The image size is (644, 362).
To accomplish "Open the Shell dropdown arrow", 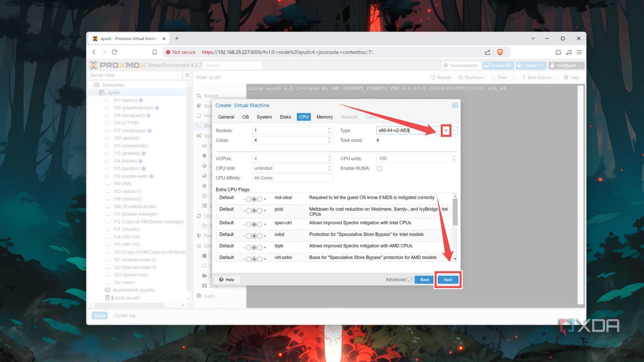I will [513, 78].
